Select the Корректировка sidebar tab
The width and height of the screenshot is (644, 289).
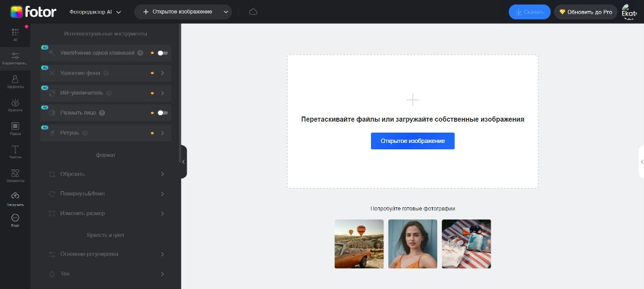coord(15,59)
